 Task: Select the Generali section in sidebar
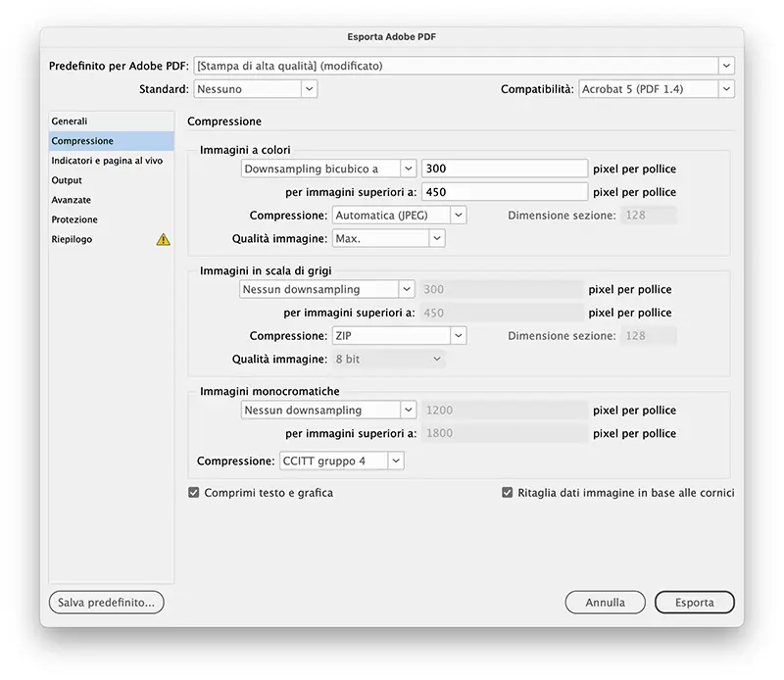pos(70,121)
